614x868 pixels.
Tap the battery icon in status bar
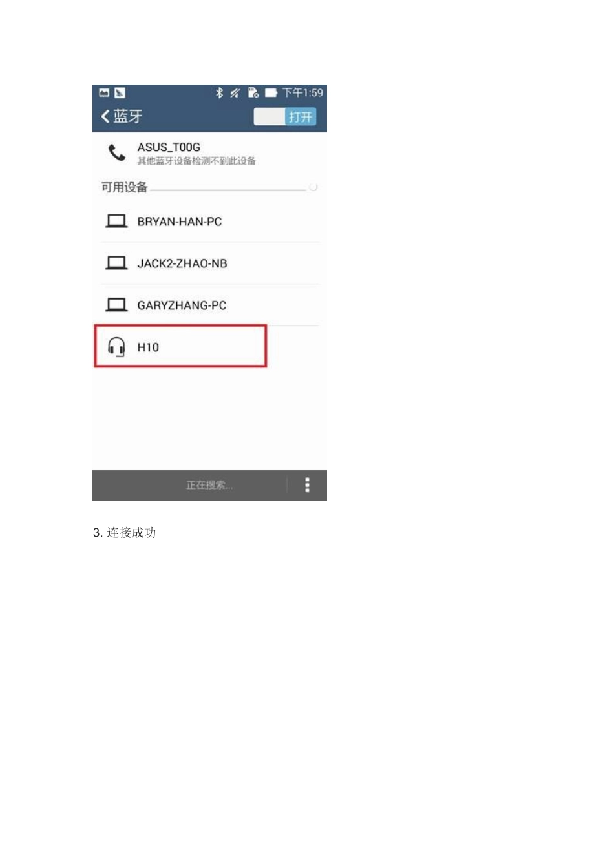point(271,93)
